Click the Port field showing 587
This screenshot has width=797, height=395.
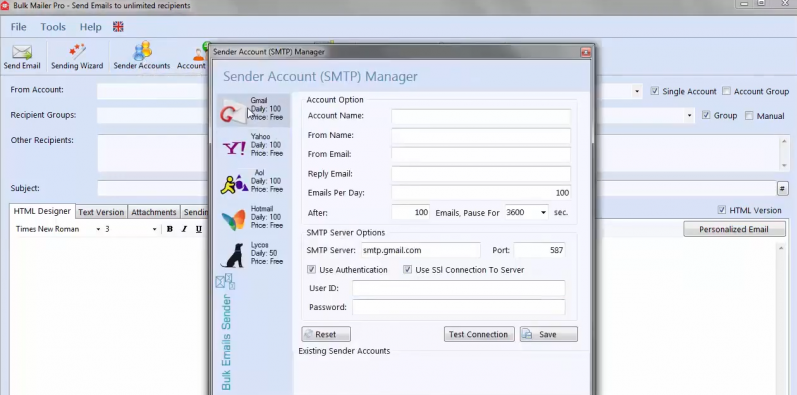tap(539, 250)
